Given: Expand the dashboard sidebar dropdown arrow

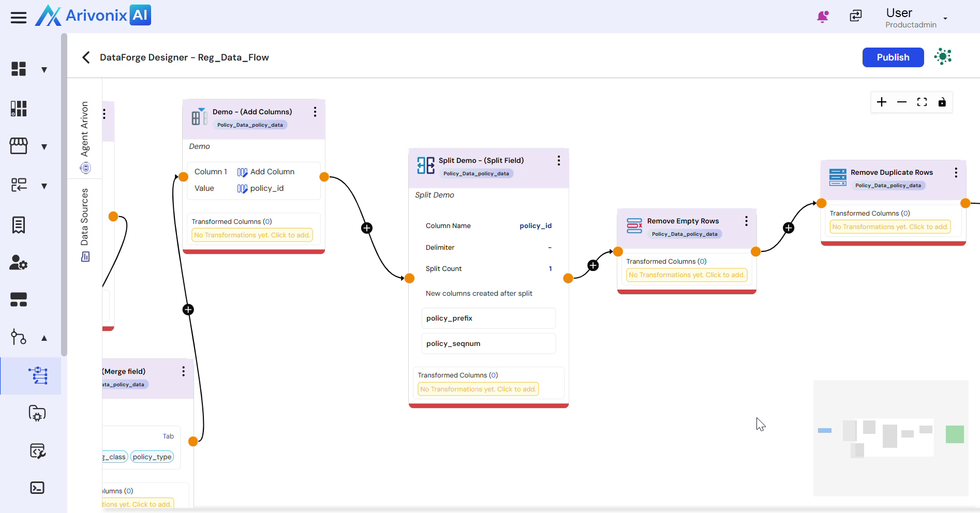Looking at the screenshot, I should point(44,70).
